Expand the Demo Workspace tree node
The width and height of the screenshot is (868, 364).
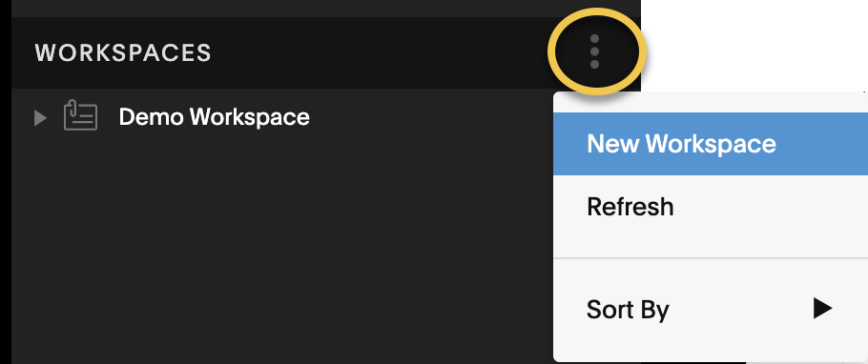click(40, 117)
